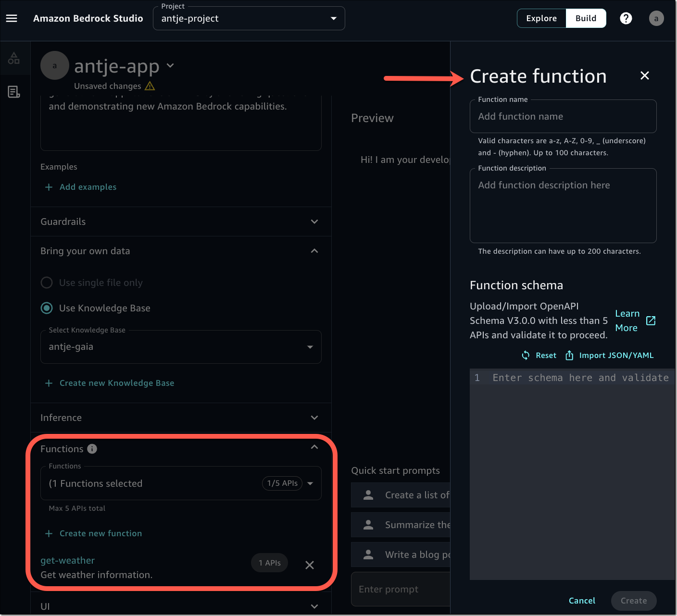Click the Unsaved changes label
This screenshot has width=677, height=616.
tap(108, 86)
